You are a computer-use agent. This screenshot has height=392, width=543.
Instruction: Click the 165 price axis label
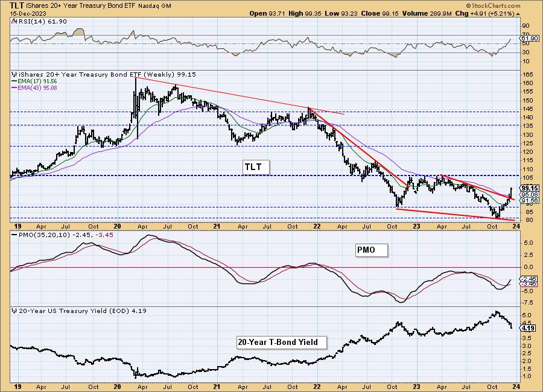(x=527, y=74)
